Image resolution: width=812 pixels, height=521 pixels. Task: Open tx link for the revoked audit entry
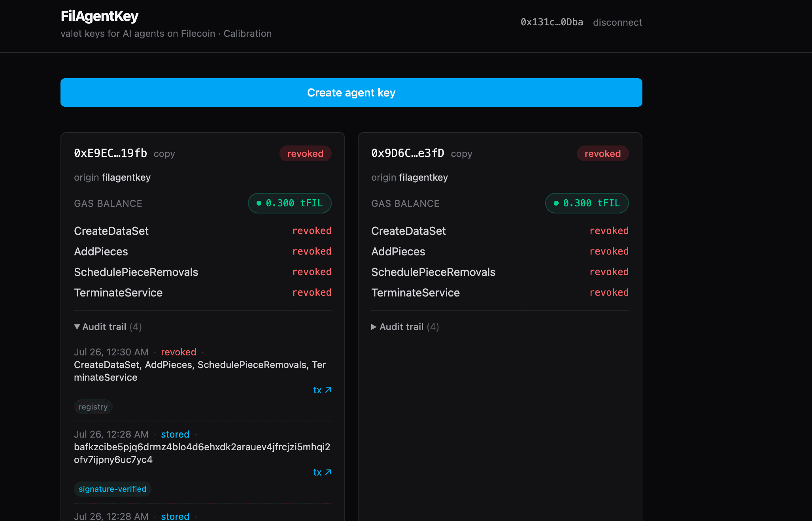point(322,390)
